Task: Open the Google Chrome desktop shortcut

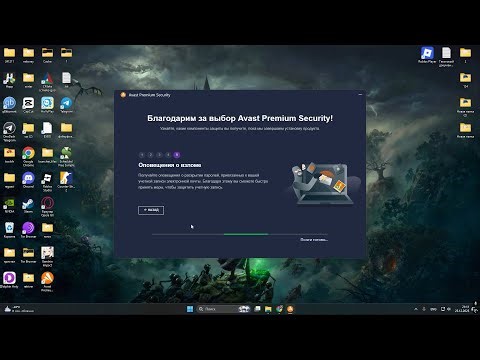Action: [28, 156]
